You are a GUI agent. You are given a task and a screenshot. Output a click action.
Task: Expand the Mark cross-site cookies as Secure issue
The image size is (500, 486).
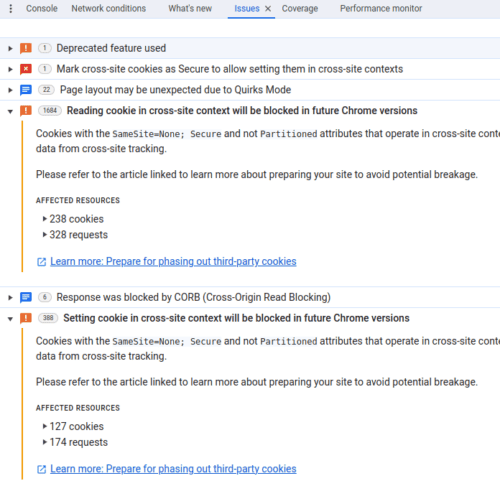[x=10, y=69]
